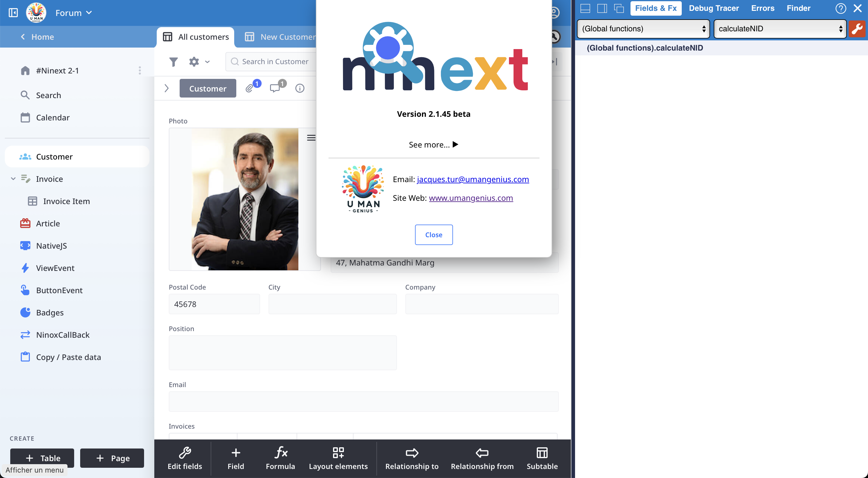The height and width of the screenshot is (478, 868).
Task: Open the www.umangenius.com link
Action: [471, 198]
